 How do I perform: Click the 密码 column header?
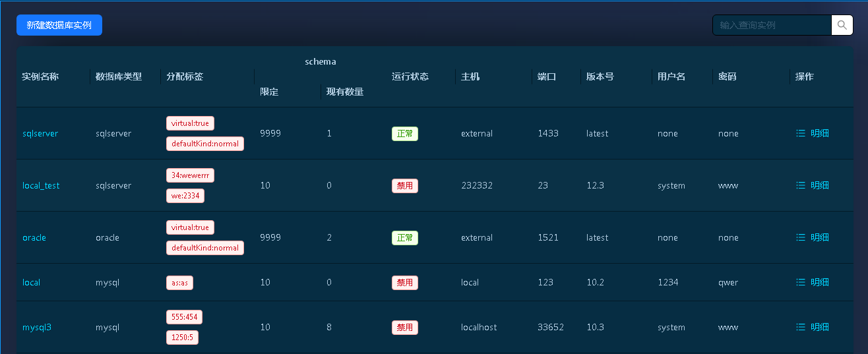point(728,76)
